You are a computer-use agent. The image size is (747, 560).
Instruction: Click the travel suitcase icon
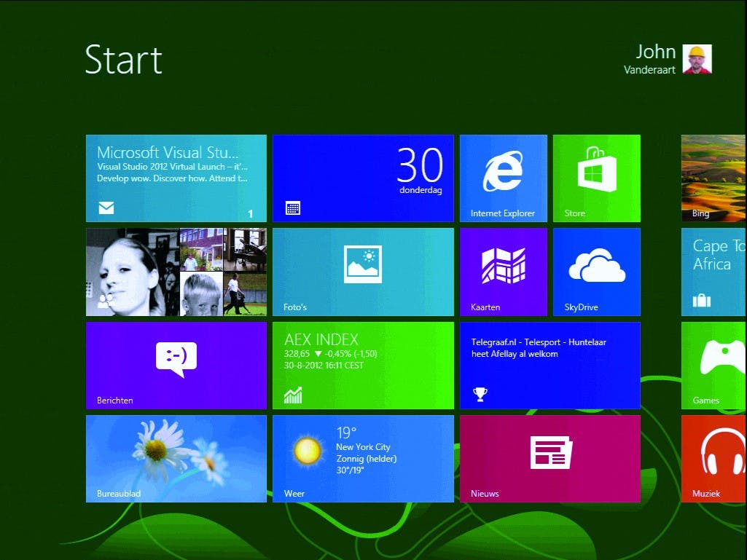tap(701, 300)
